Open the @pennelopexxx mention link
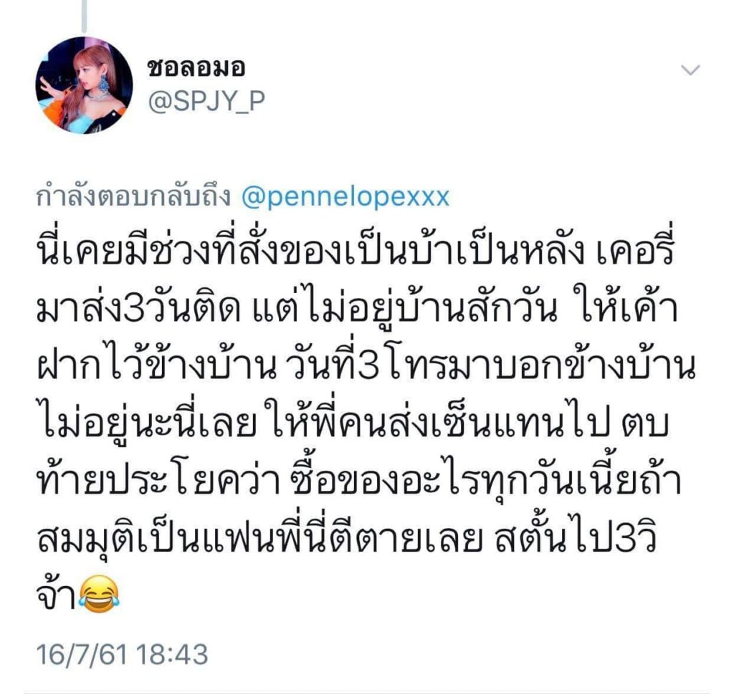Image resolution: width=734 pixels, height=700 pixels. (345, 196)
